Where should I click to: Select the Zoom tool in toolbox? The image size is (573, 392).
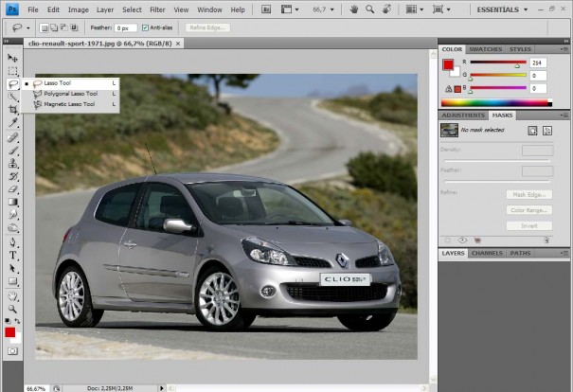(13, 309)
